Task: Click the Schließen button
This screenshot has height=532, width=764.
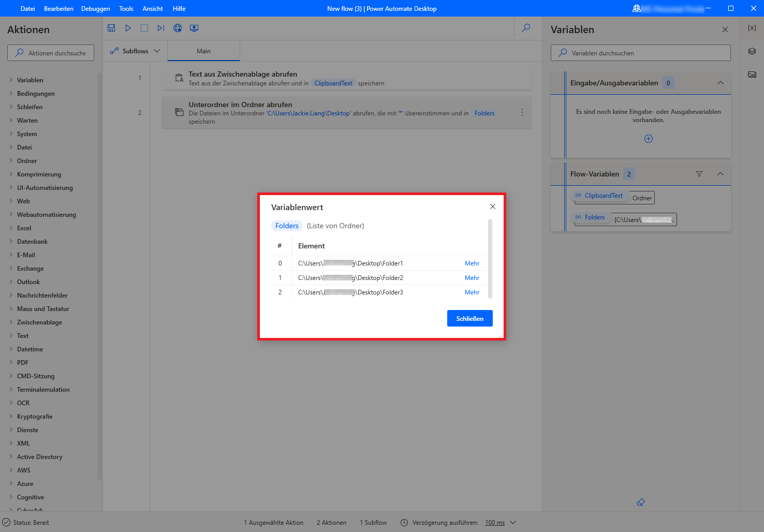Action: (x=470, y=318)
